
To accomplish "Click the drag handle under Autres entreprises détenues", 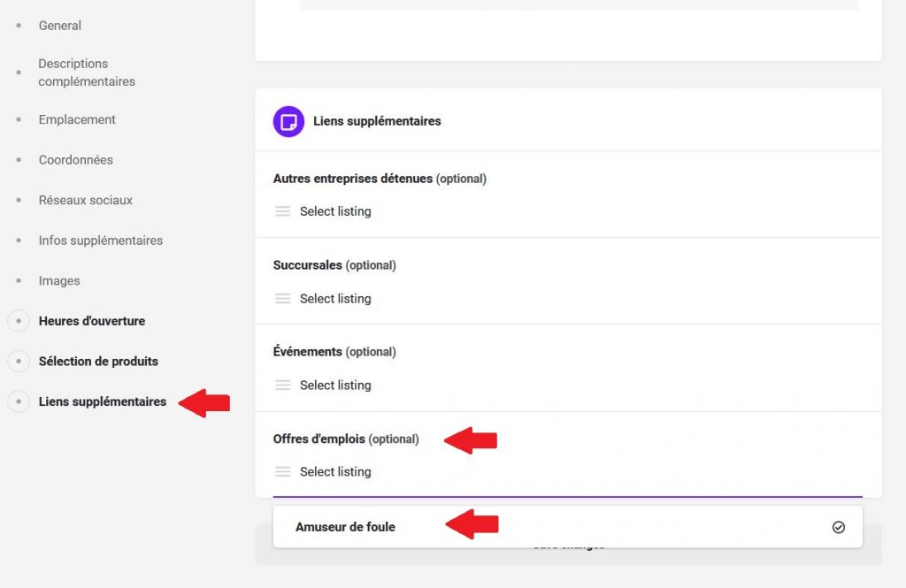I will point(282,211).
